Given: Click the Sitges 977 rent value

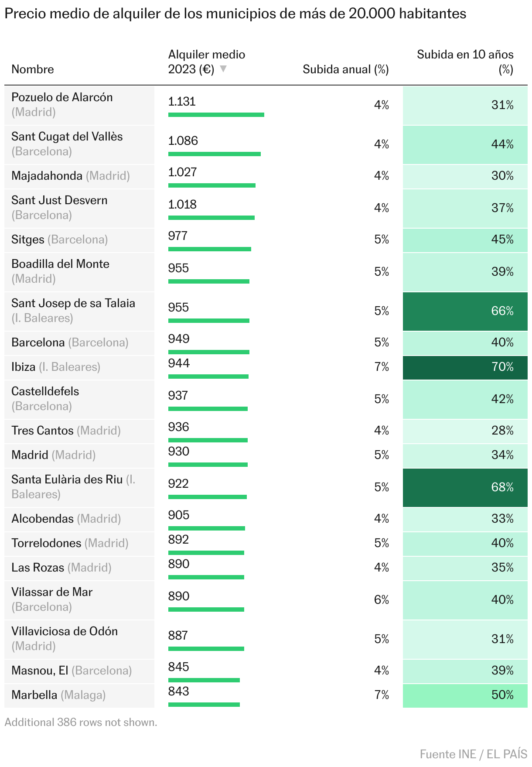Looking at the screenshot, I should point(178,236).
